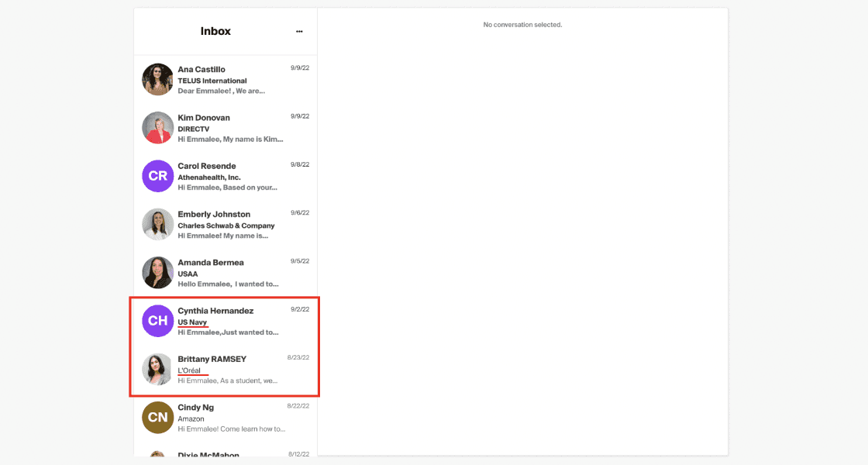The image size is (868, 465).
Task: Click 'No conversation selected.' message
Action: 522,25
